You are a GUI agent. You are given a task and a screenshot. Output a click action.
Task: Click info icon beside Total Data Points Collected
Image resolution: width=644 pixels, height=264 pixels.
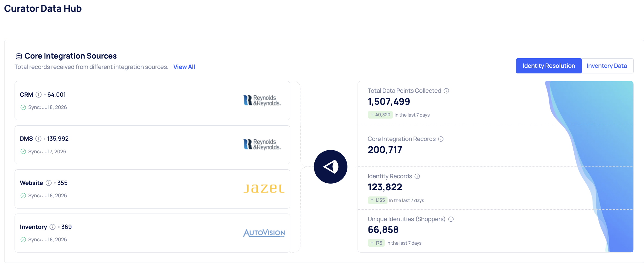pyautogui.click(x=446, y=91)
